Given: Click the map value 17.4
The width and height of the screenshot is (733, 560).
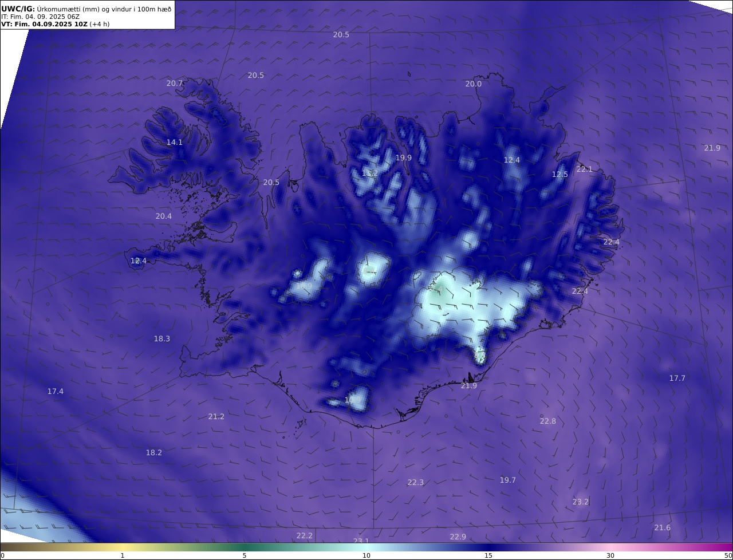Looking at the screenshot, I should 56,392.
